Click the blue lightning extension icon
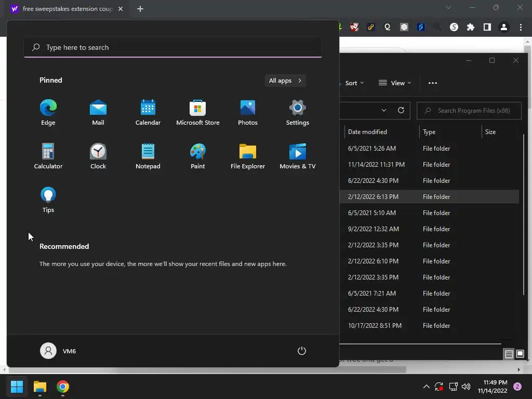Screen dimensions: 532x399 coord(421,27)
